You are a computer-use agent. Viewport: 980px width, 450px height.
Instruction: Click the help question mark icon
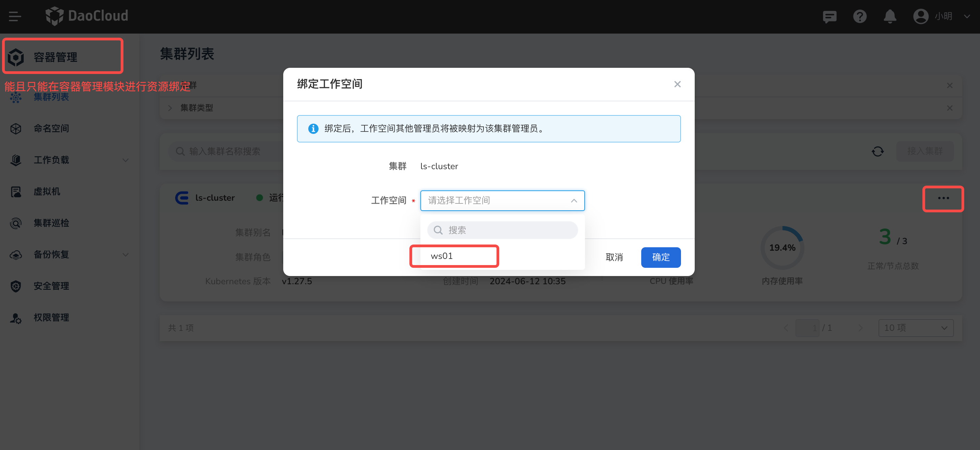pos(859,16)
